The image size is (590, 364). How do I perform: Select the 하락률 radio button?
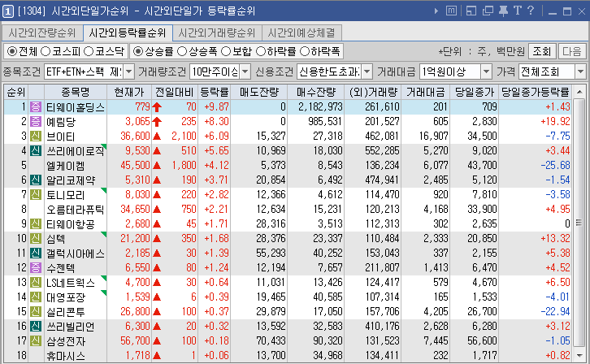pyautogui.click(x=260, y=51)
